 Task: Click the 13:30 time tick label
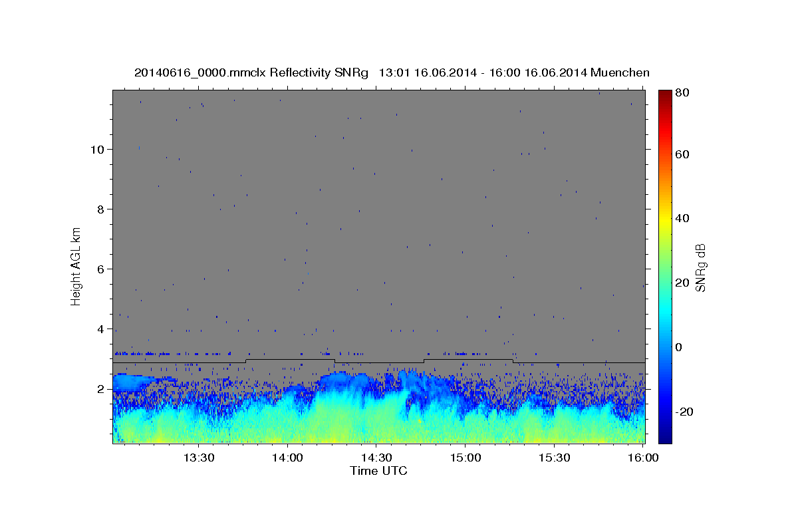[x=198, y=458]
